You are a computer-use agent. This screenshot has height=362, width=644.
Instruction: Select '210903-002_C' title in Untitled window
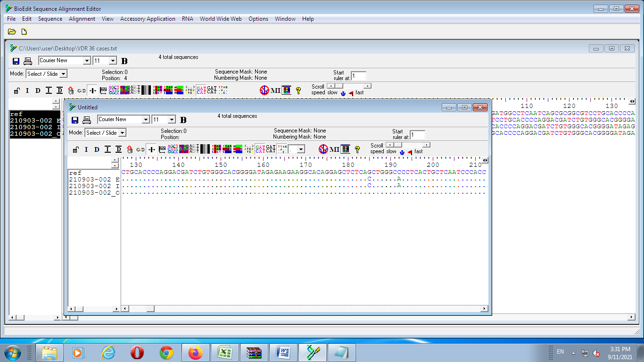(x=94, y=193)
